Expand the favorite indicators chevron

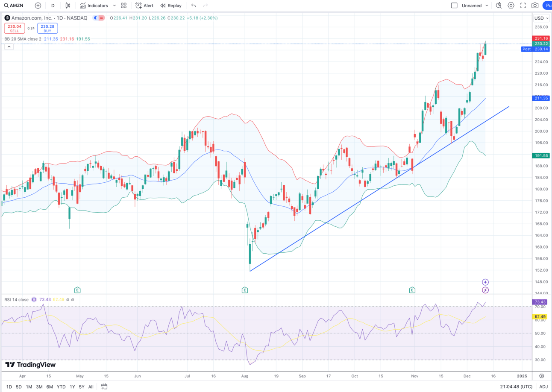(114, 6)
